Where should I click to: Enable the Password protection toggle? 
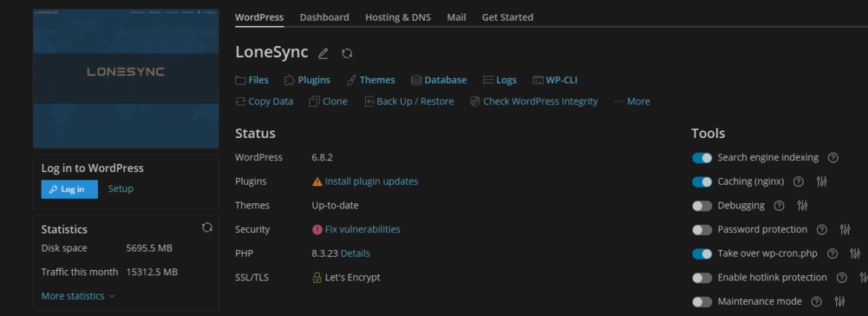[x=702, y=230]
